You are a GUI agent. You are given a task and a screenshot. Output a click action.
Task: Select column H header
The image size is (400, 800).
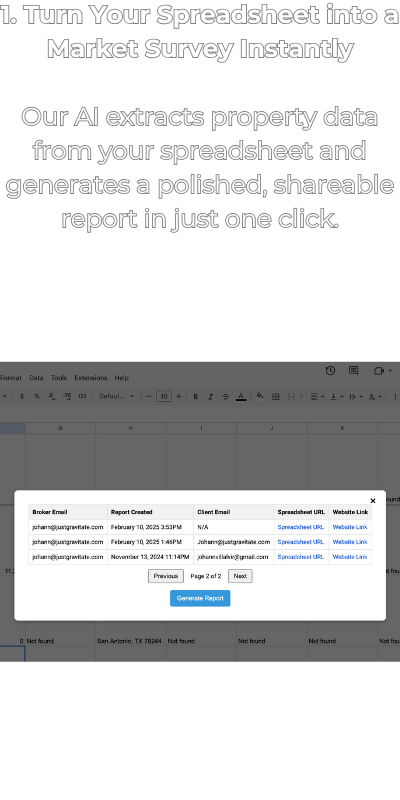click(131, 428)
